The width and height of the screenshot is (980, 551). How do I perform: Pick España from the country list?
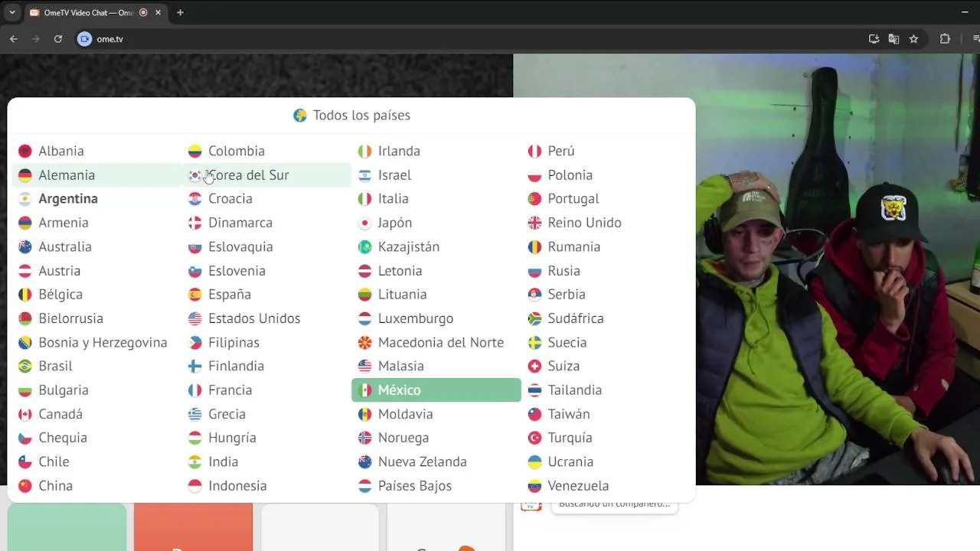(x=266, y=295)
